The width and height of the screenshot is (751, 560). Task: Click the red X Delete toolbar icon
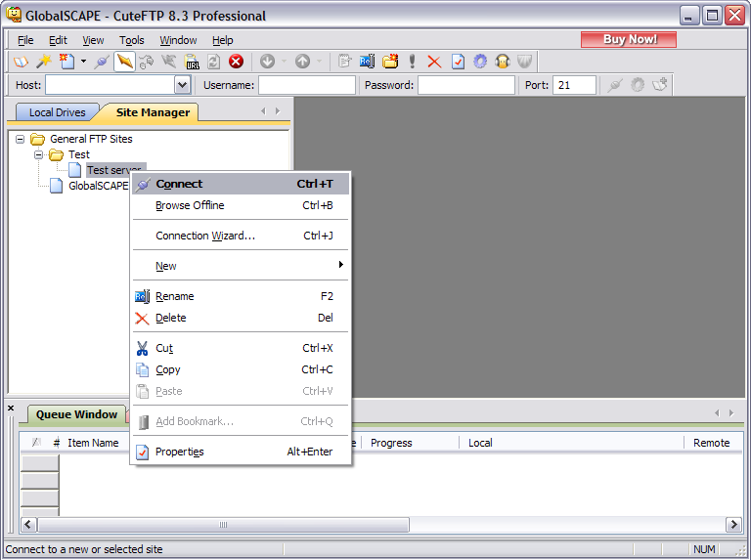click(434, 62)
